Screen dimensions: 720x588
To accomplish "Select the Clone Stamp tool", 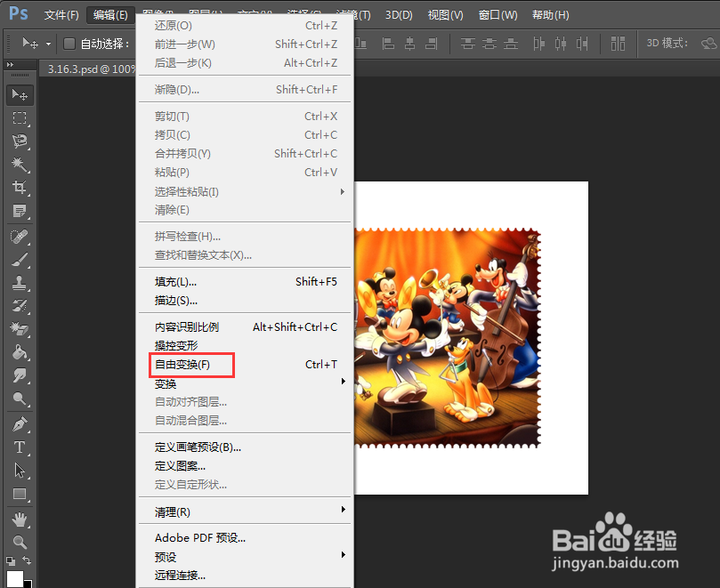I will coord(20,283).
